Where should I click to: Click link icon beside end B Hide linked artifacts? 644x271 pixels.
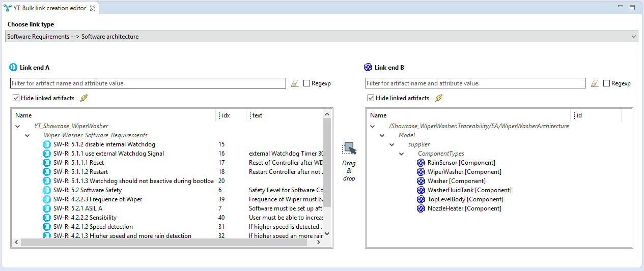click(438, 98)
